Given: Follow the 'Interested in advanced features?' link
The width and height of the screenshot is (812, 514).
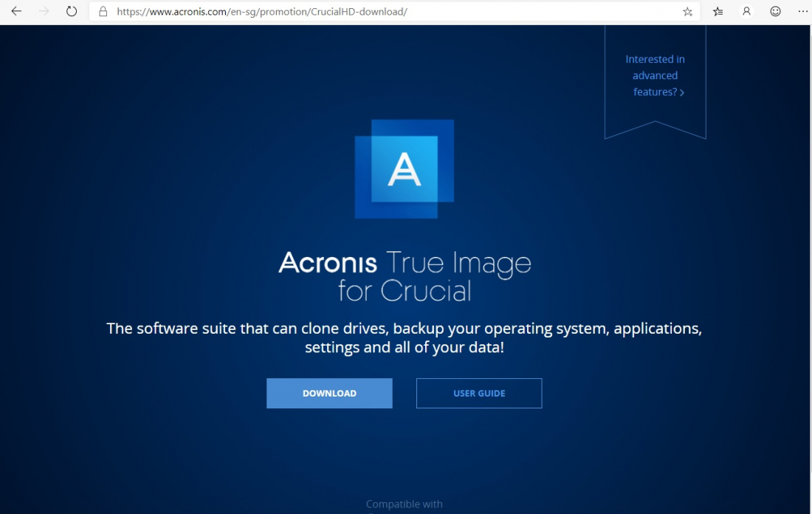Looking at the screenshot, I should pyautogui.click(x=655, y=75).
